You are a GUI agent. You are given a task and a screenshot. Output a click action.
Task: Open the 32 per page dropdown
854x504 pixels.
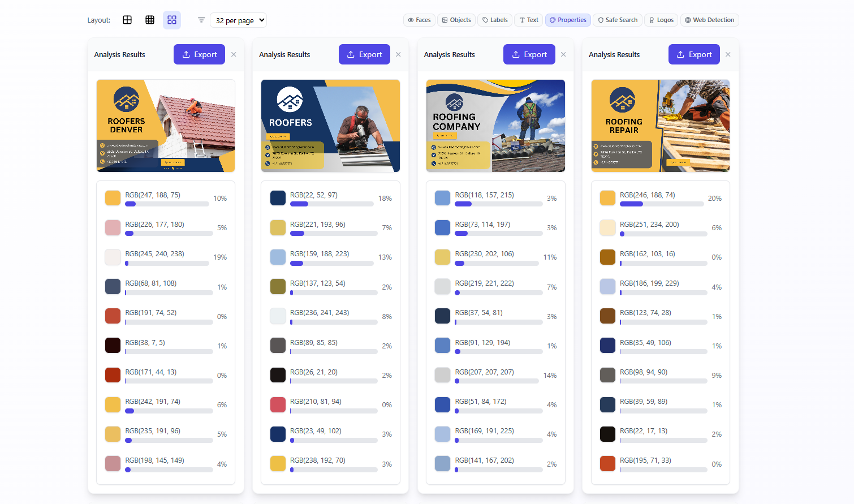point(238,20)
